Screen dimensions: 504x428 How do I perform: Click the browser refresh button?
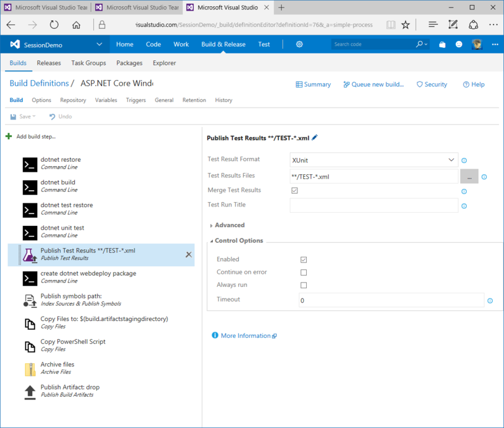(54, 25)
